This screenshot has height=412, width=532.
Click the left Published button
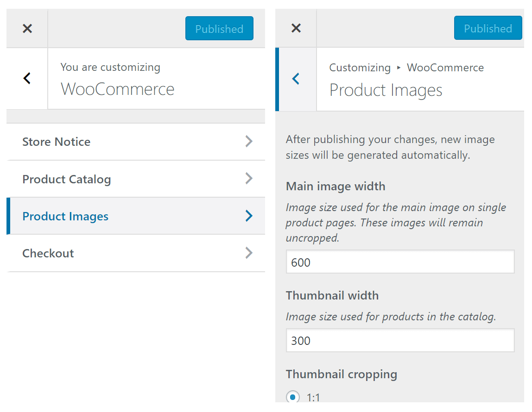click(219, 28)
